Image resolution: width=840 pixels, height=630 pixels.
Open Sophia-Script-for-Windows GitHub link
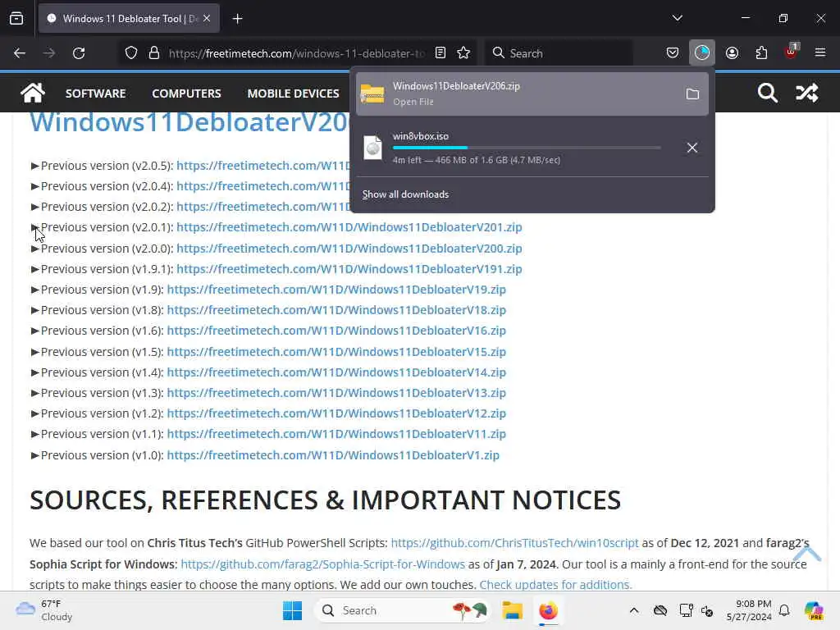[x=323, y=564]
